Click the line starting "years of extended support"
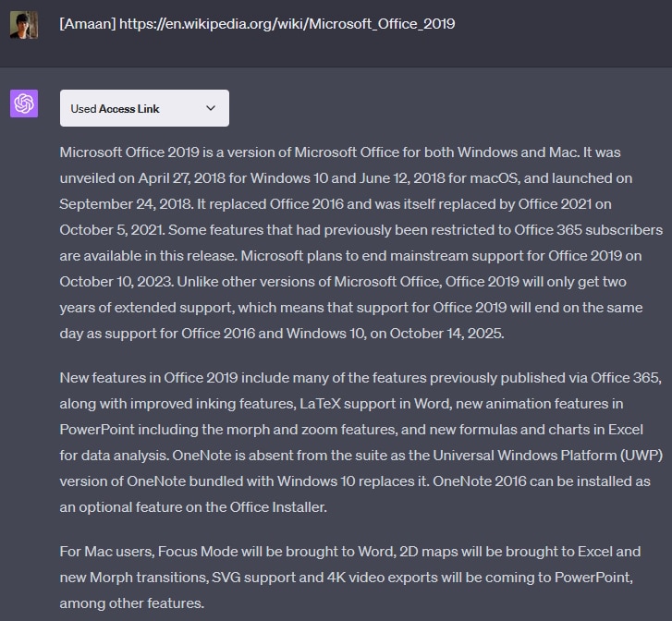 (x=351, y=308)
